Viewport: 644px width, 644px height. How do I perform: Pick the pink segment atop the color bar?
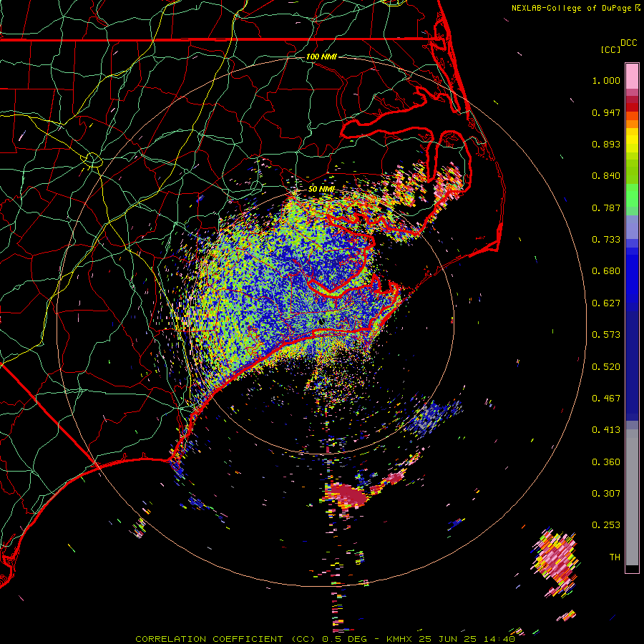pyautogui.click(x=632, y=76)
